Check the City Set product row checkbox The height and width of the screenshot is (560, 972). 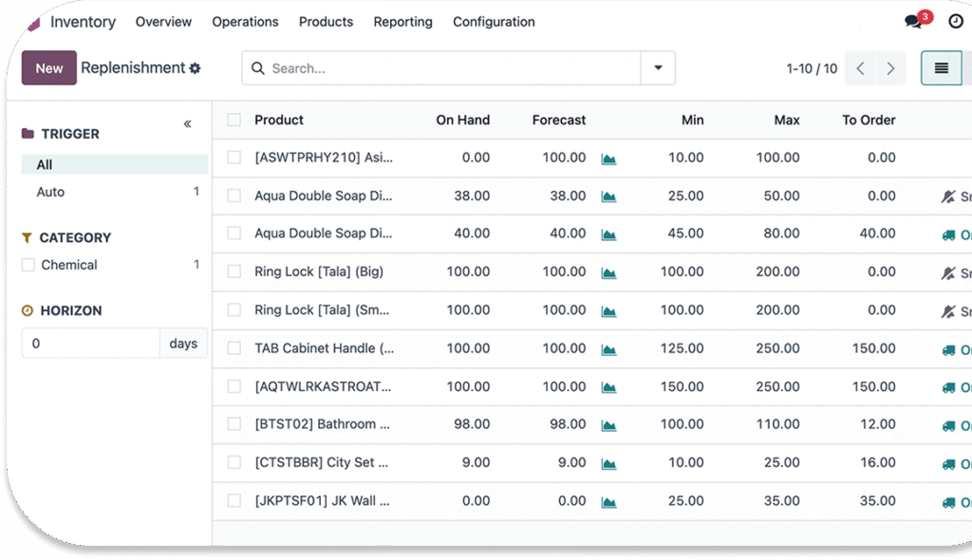coord(234,462)
